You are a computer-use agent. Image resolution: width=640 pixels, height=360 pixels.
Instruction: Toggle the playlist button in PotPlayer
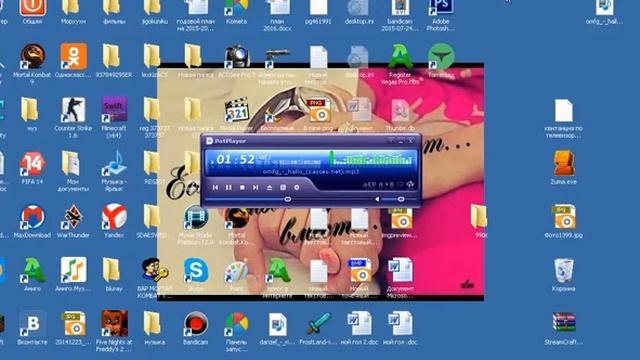[x=283, y=187]
